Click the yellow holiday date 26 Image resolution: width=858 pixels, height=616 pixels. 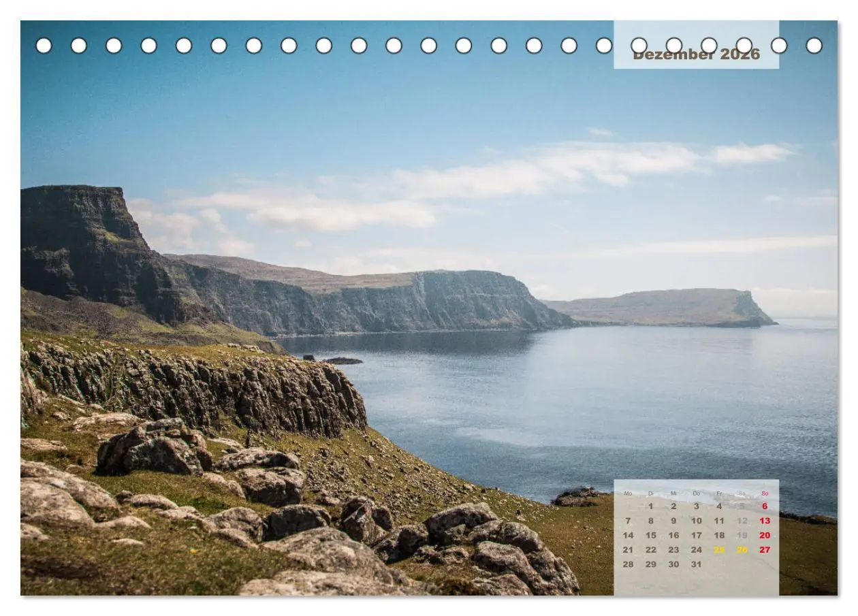point(742,549)
